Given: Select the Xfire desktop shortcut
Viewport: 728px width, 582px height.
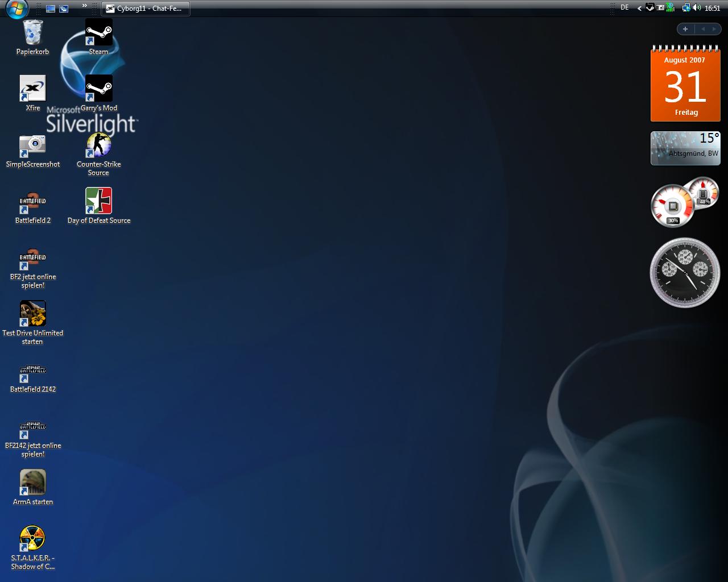Looking at the screenshot, I should 32,94.
